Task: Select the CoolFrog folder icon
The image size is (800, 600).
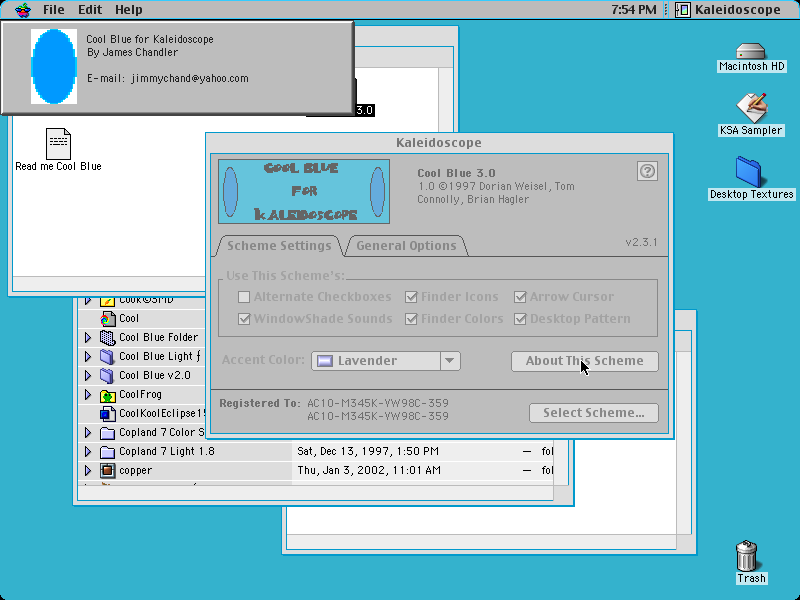Action: [107, 395]
